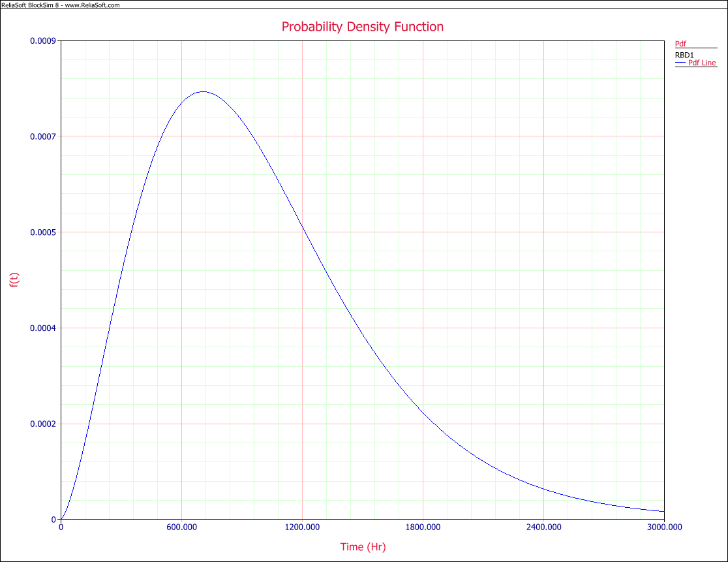Click the 0.0005 y-axis value

point(42,232)
